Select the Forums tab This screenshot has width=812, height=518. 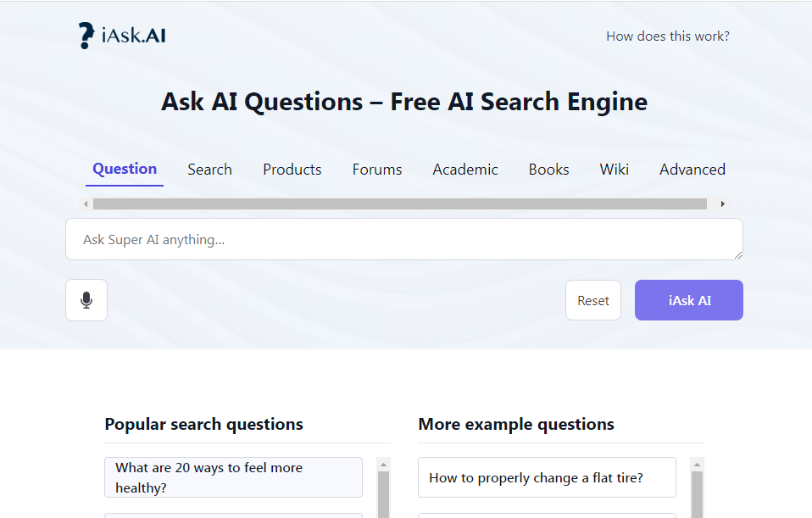coord(376,169)
